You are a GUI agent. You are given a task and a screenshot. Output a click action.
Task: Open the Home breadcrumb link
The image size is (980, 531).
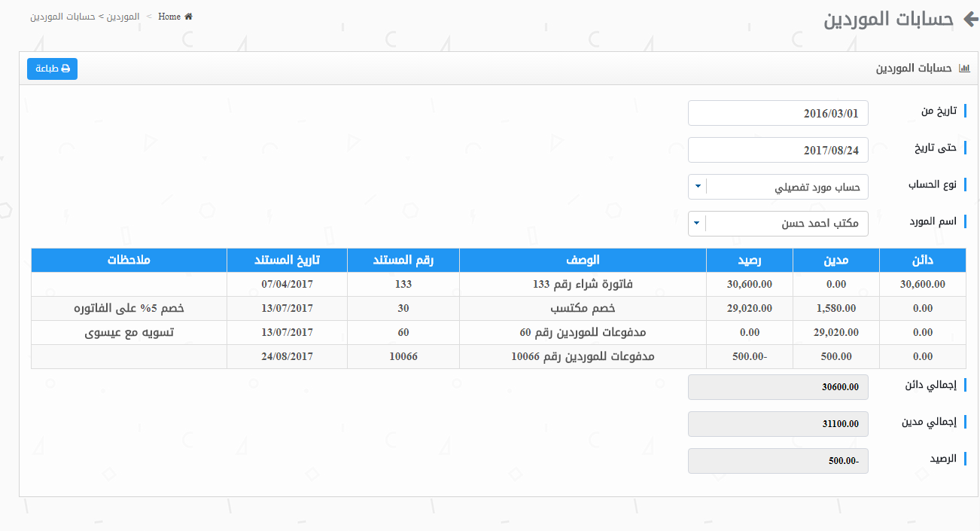point(169,17)
